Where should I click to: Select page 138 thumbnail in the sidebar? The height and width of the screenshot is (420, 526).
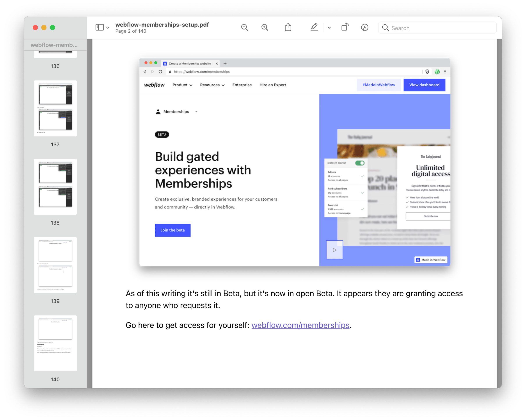(55, 187)
